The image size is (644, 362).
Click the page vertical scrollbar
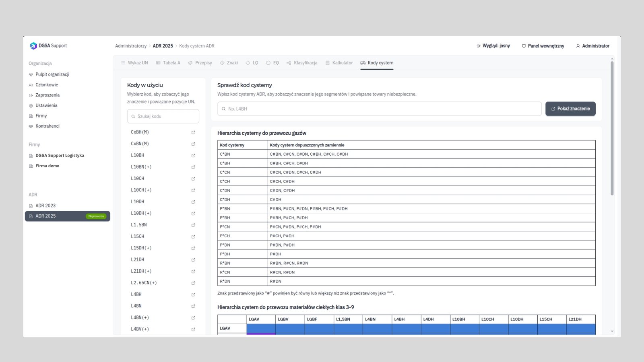point(612,128)
